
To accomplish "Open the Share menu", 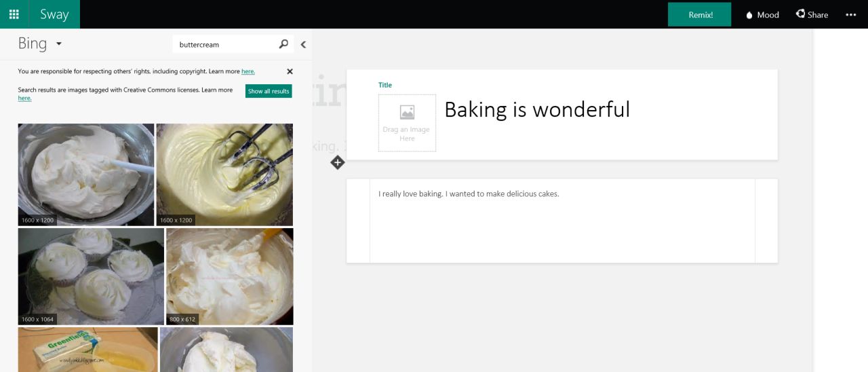I will point(812,14).
